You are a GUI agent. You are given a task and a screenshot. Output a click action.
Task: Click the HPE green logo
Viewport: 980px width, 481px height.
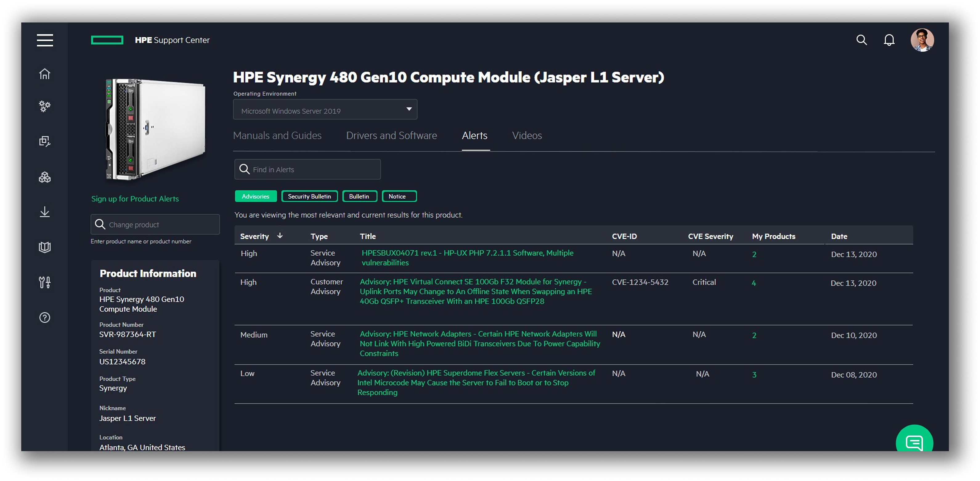(x=107, y=40)
